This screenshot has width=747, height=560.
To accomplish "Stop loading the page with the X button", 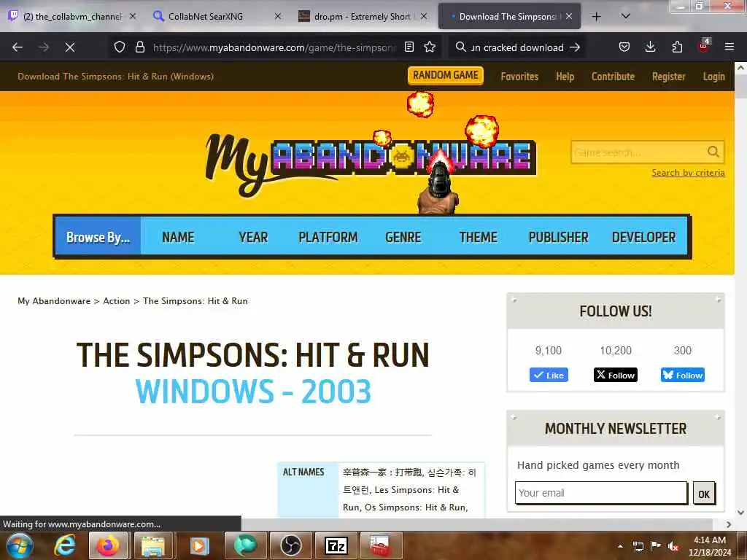I will [x=70, y=47].
